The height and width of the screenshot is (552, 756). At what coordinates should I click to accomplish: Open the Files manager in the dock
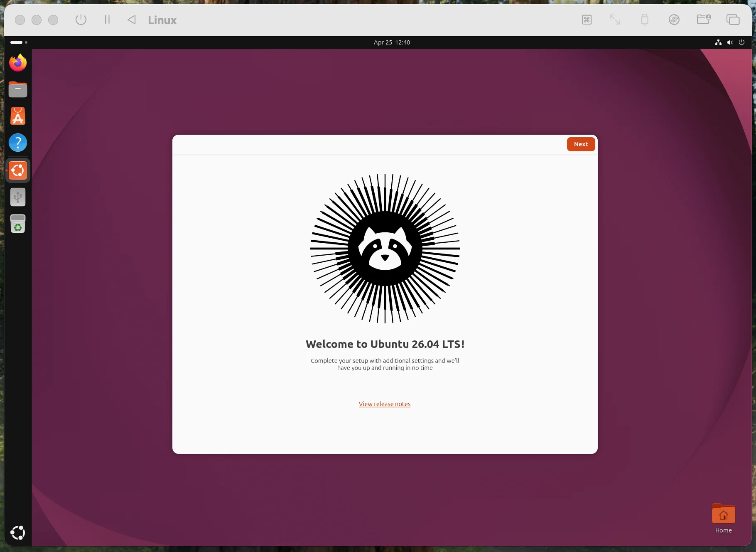(18, 89)
